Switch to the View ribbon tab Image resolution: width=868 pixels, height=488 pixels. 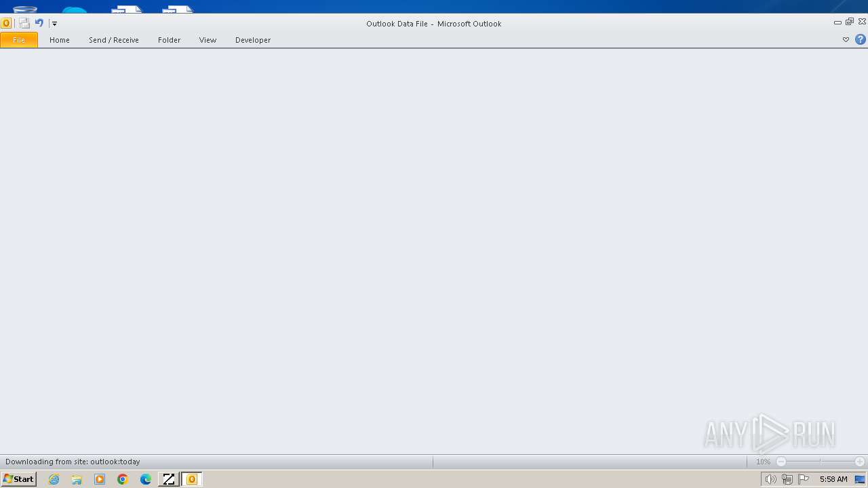208,40
